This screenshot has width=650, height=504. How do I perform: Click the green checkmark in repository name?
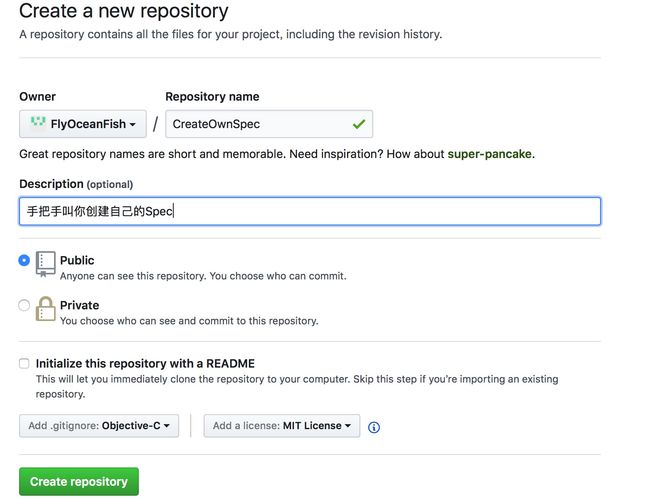point(359,124)
